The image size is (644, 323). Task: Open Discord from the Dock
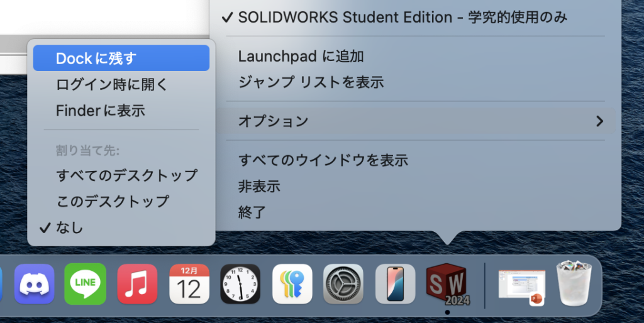(x=35, y=284)
